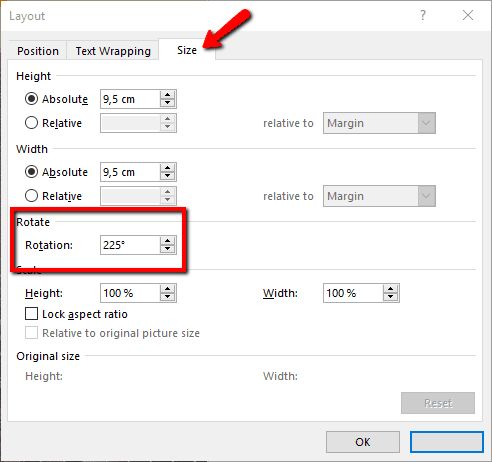Increase absolute height with the up arrow
Image resolution: width=492 pixels, height=462 pixels.
pos(167,95)
